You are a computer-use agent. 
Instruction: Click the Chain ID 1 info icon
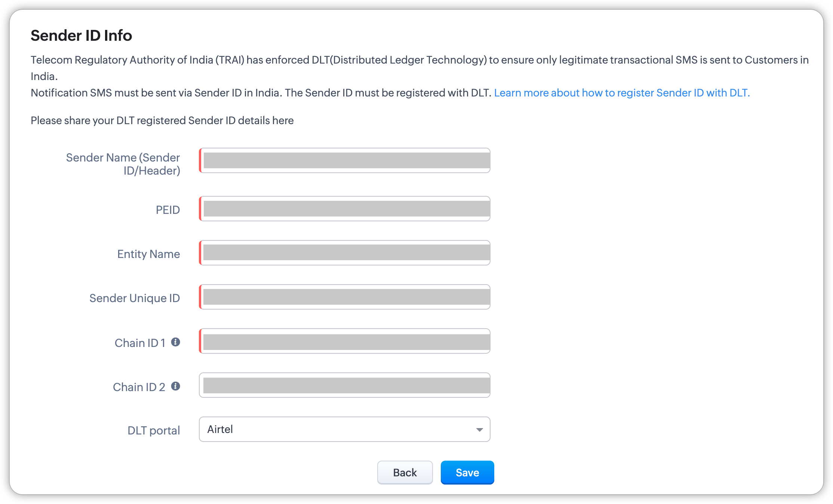pyautogui.click(x=176, y=342)
